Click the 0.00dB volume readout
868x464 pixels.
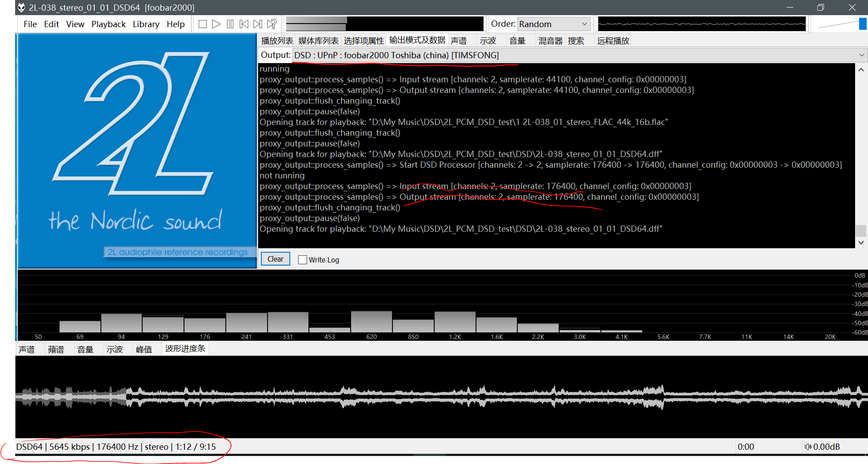827,447
